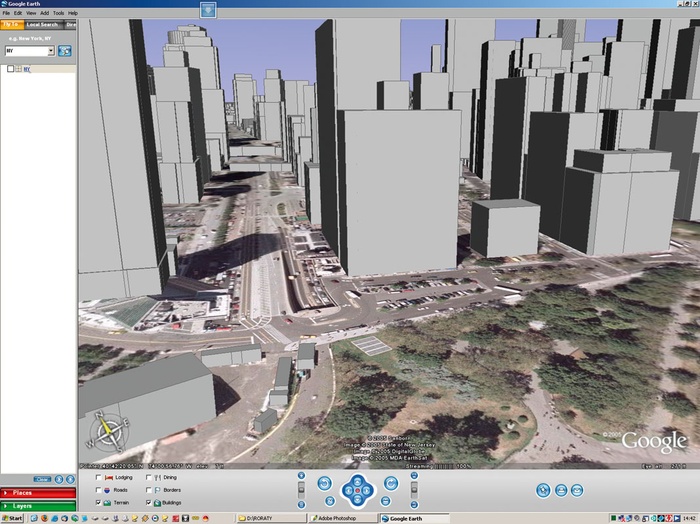This screenshot has width=700, height=524.
Task: Open Firefox from quick launch
Action: pyautogui.click(x=44, y=518)
